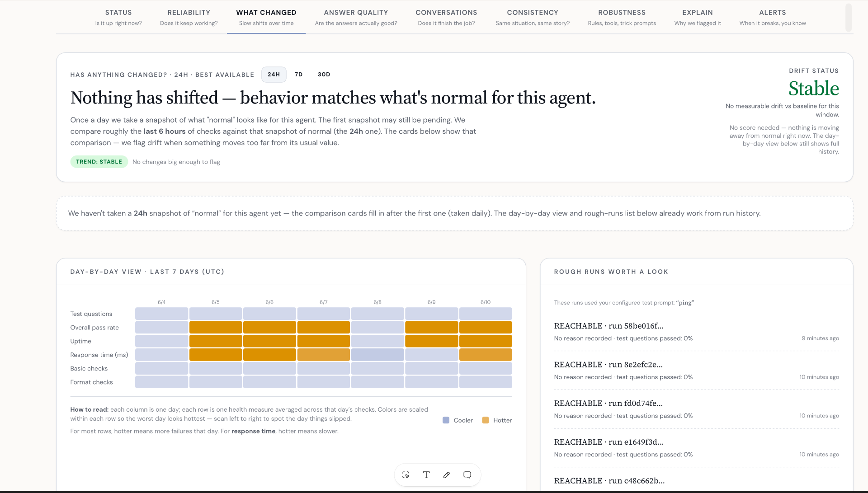The image size is (868, 493).
Task: Click the TREND: STABLE badge
Action: (99, 162)
